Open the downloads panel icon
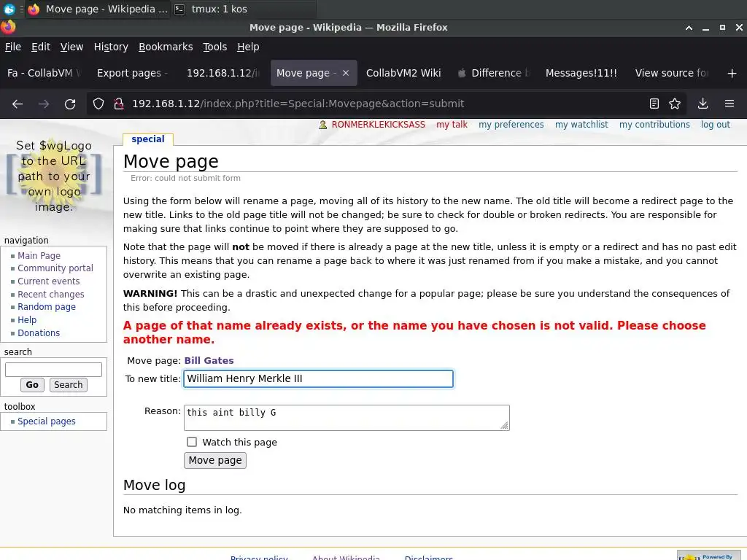The height and width of the screenshot is (560, 747). tap(703, 104)
